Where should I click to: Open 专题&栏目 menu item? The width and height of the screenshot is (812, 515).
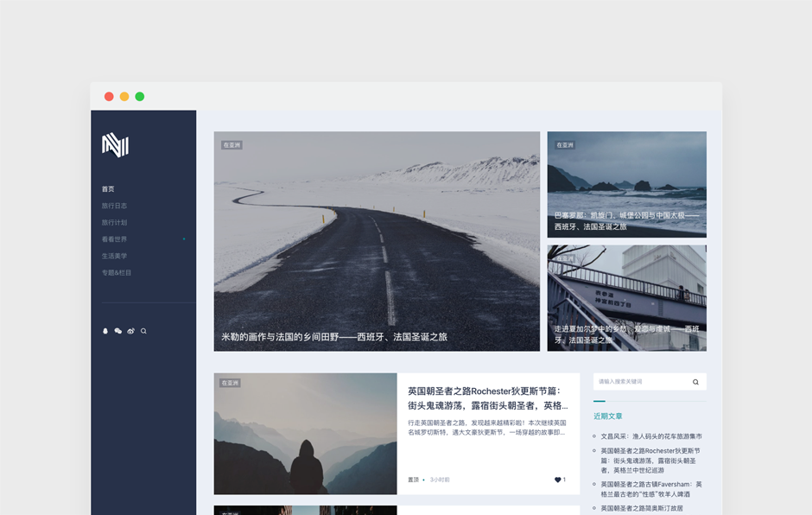(x=117, y=273)
